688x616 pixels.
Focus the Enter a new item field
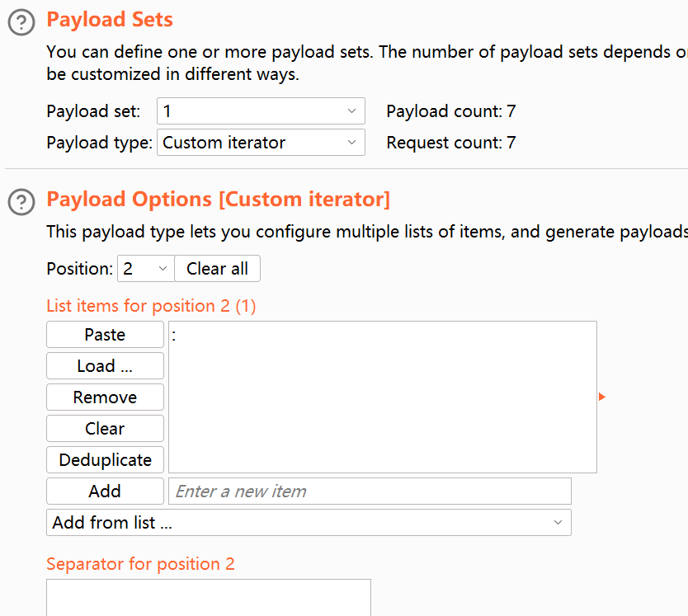click(370, 491)
